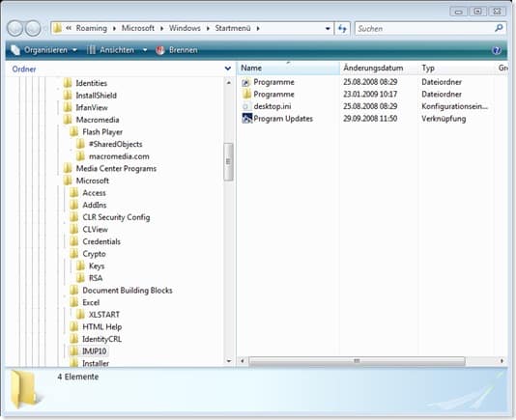Select Access in the folder tree
The height and width of the screenshot is (420, 516).
coord(94,193)
